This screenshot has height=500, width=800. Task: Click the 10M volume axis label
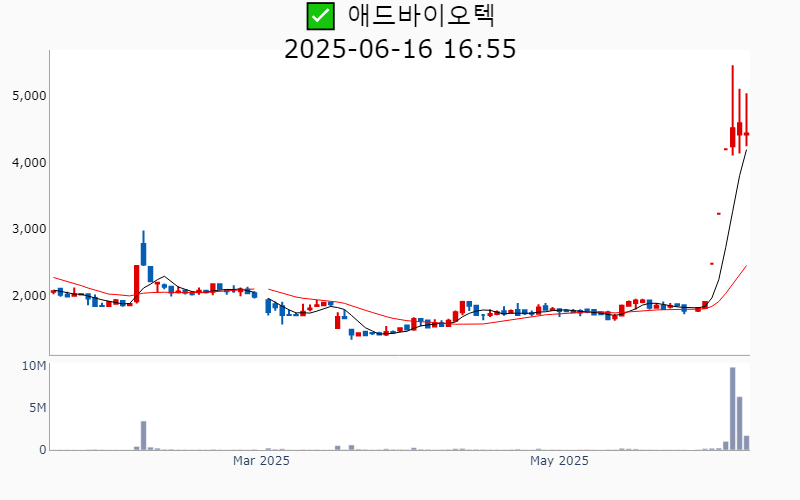click(34, 366)
